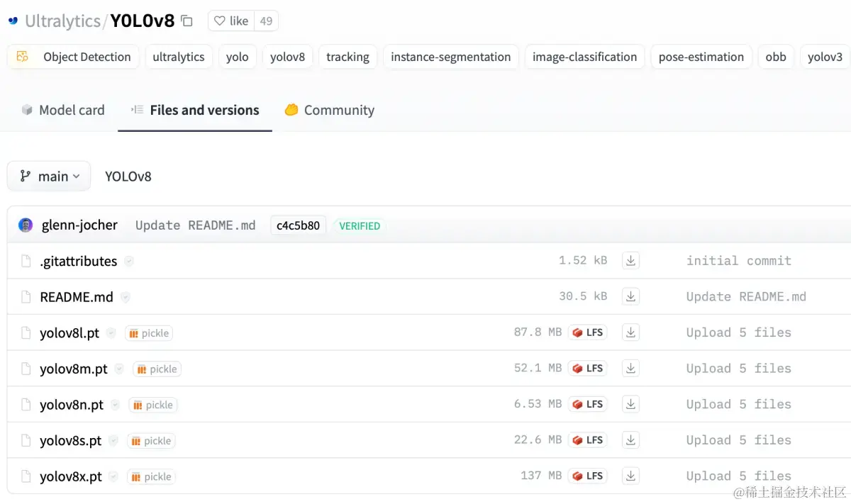The height and width of the screenshot is (504, 851).
Task: Select the yolov8 tag
Action: [x=287, y=57]
